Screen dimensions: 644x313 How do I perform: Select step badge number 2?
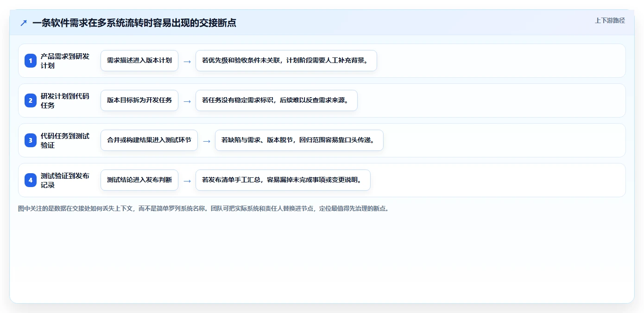(x=31, y=100)
